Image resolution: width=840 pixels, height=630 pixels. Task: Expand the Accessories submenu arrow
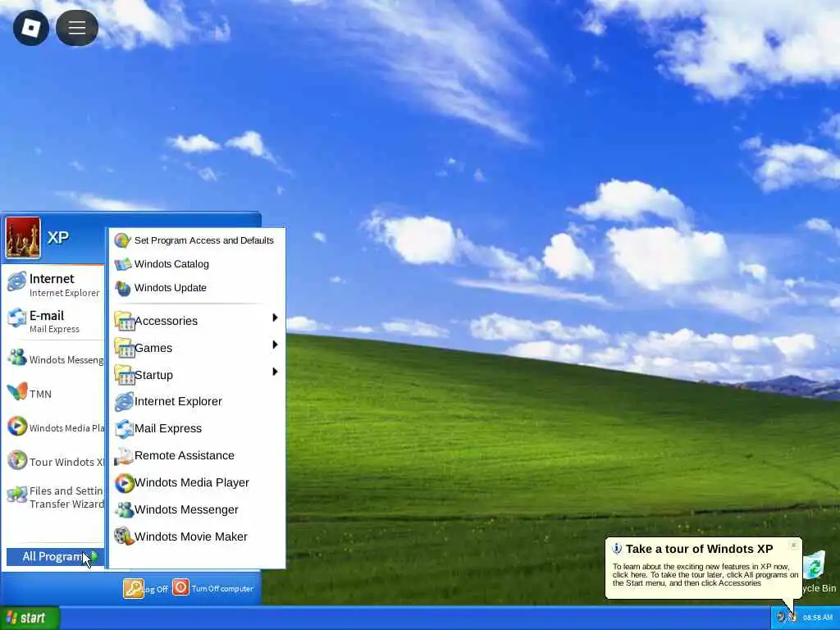click(x=275, y=317)
